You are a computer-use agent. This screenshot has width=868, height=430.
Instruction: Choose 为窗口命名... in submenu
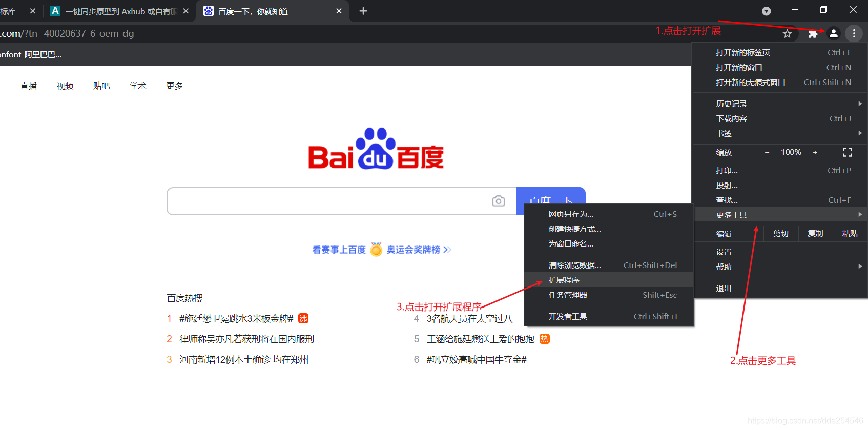point(609,243)
